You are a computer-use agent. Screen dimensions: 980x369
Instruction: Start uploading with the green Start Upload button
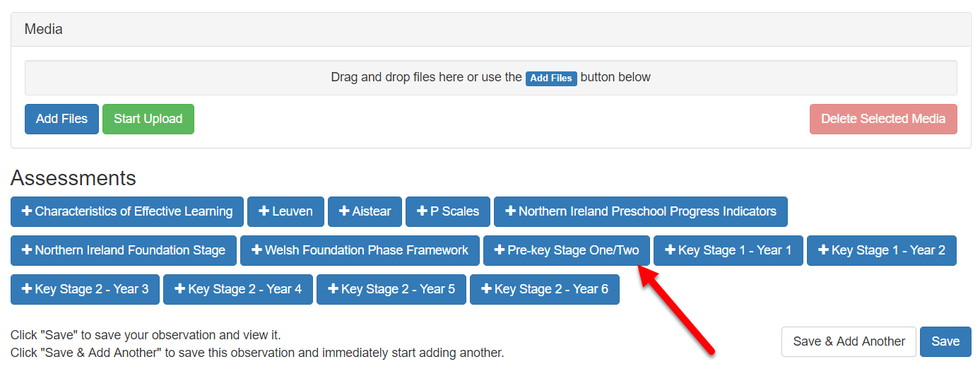tap(148, 119)
